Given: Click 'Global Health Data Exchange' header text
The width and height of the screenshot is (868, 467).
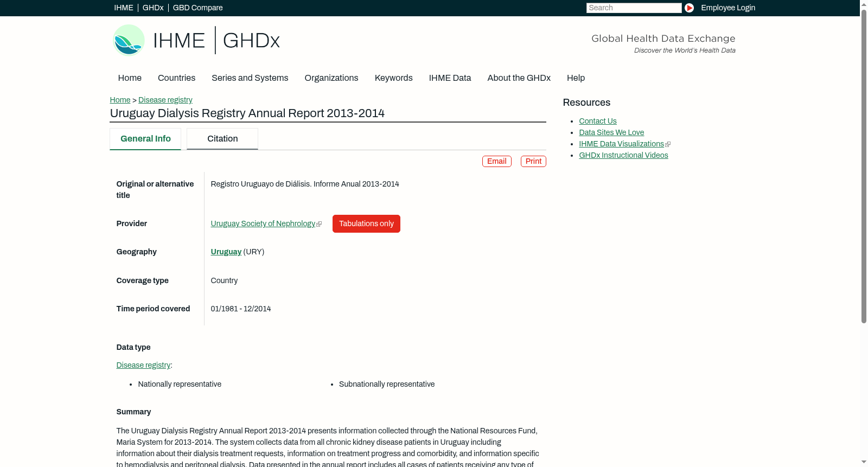Looking at the screenshot, I should tap(663, 39).
